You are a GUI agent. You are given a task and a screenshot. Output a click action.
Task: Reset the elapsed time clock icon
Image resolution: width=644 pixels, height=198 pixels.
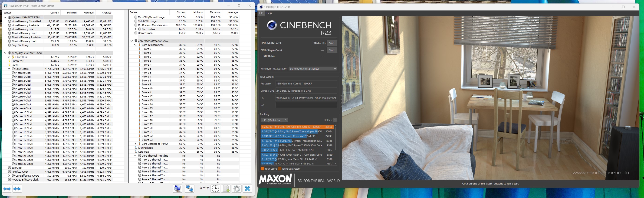[x=215, y=188]
